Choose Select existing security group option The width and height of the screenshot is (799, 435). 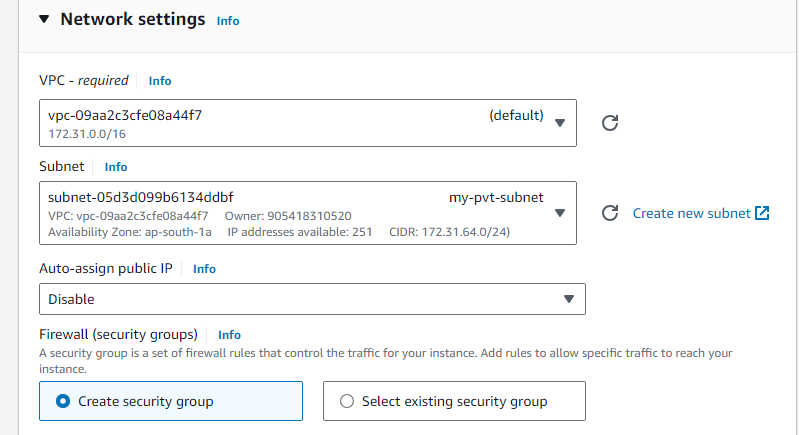pos(347,401)
